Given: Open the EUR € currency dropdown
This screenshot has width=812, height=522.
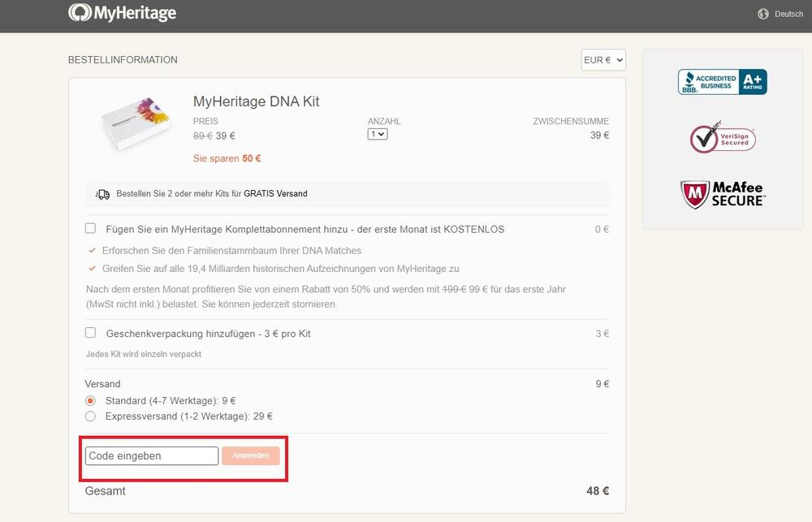Looking at the screenshot, I should click(x=603, y=60).
